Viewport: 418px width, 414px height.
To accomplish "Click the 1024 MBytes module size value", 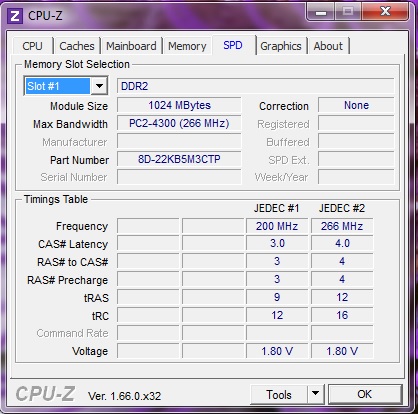I will 179,105.
